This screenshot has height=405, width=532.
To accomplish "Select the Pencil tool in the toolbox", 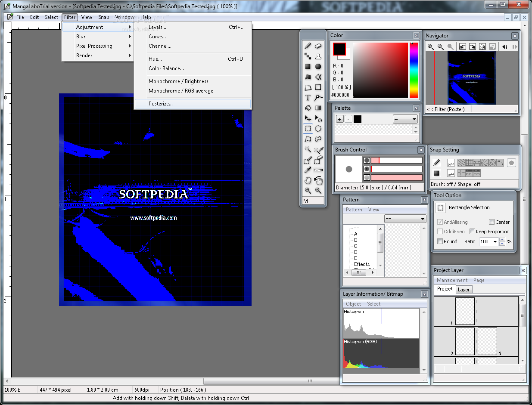I will click(308, 46).
